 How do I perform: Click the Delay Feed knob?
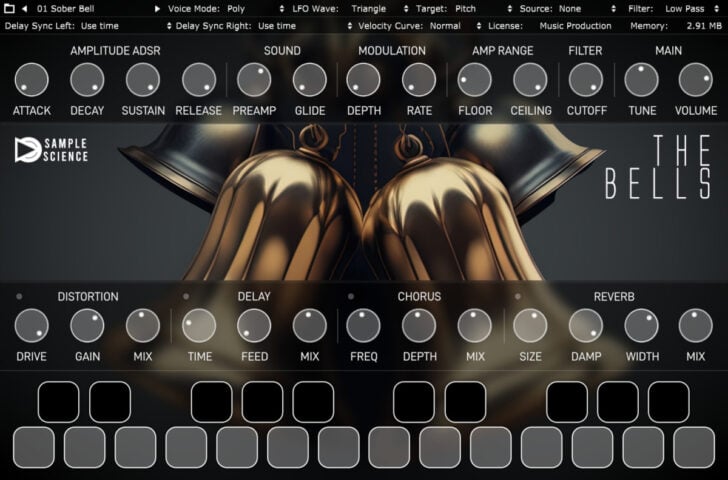tap(254, 325)
